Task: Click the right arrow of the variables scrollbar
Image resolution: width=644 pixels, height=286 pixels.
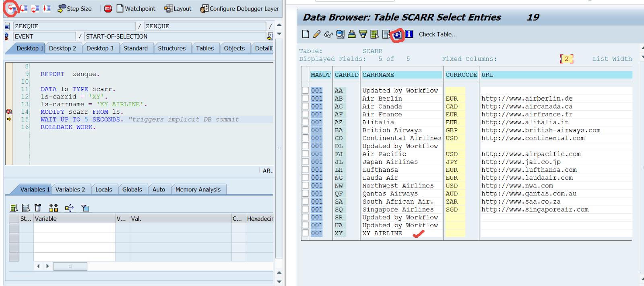Action: click(47, 266)
